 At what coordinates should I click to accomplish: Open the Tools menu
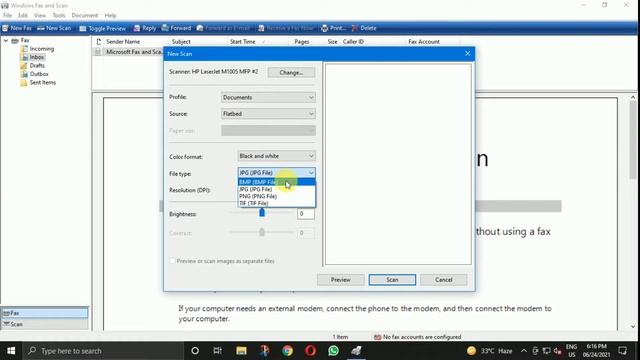click(x=58, y=16)
